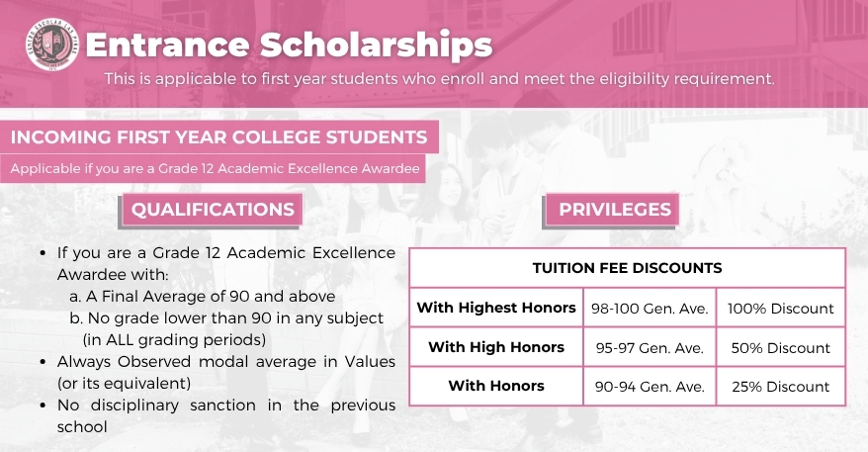Click the Centro Escolar Las Piñas logo
The width and height of the screenshot is (868, 452).
point(52,45)
